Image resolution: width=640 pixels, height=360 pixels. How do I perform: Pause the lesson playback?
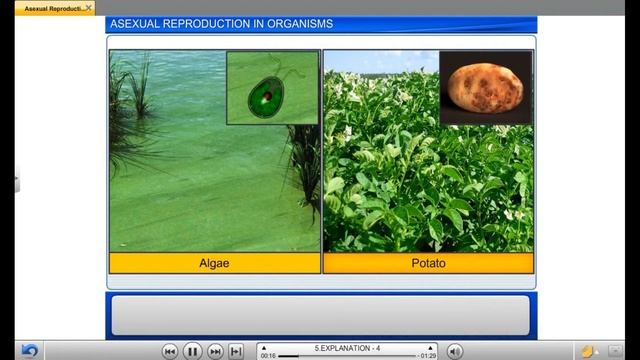192,351
